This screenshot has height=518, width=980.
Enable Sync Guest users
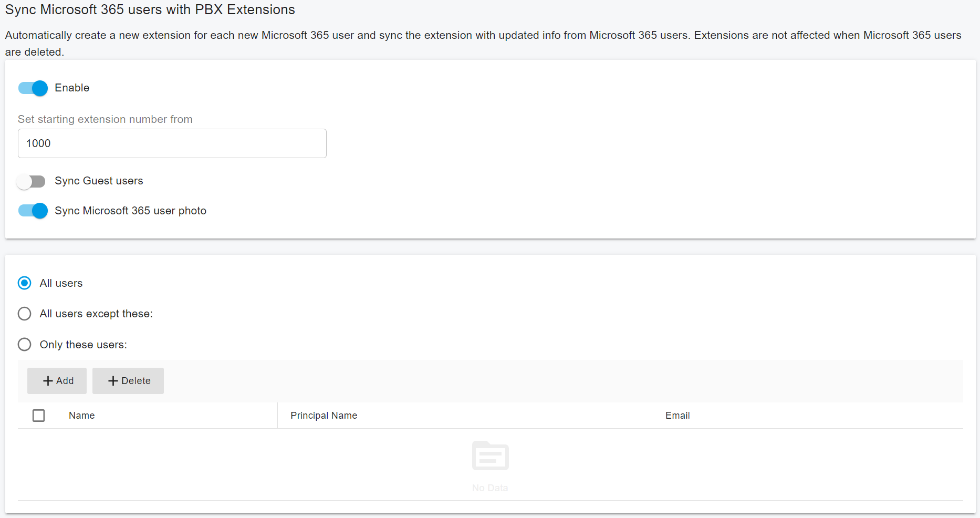pos(31,181)
